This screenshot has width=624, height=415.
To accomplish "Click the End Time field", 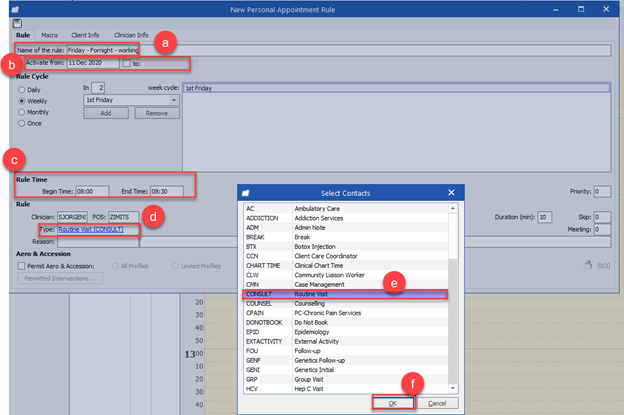I will tap(167, 191).
